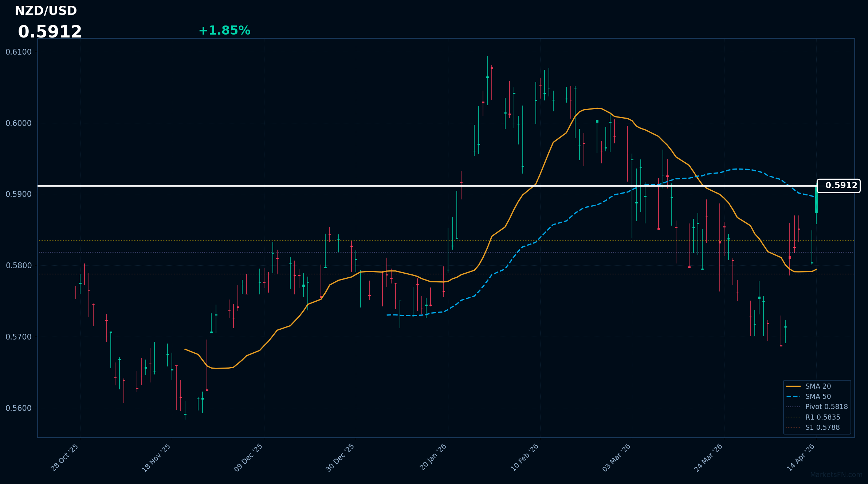
Task: Click the 24 Mar '26 date label
Action: (708, 458)
